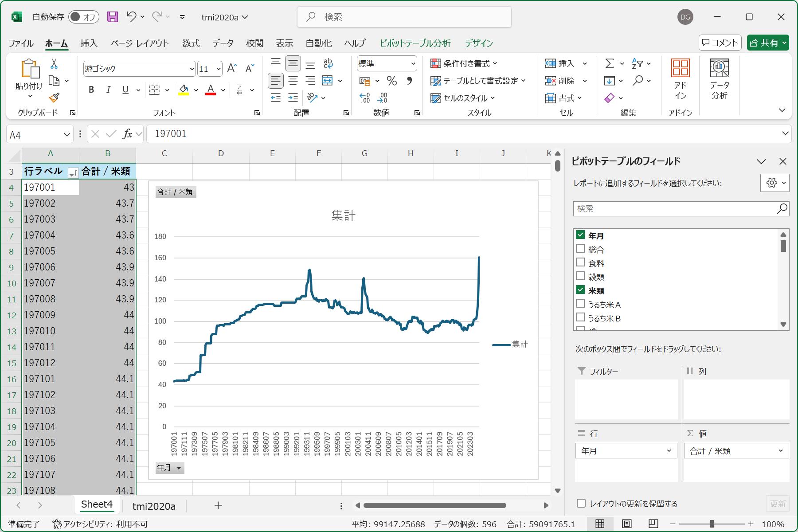Click the field list search box

[x=681, y=208]
